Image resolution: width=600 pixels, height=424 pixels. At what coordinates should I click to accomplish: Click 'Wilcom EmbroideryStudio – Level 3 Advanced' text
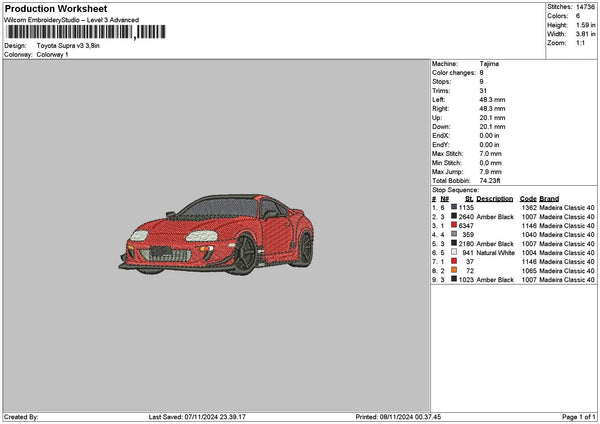coord(72,20)
